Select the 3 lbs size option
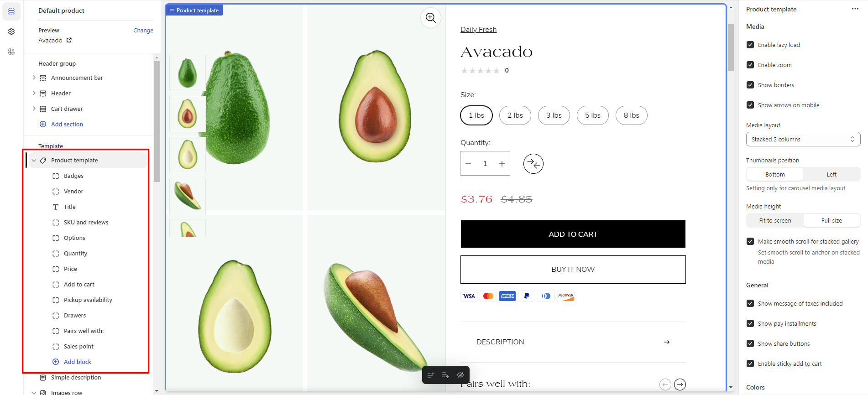Screen dimensions: 868x395 pyautogui.click(x=554, y=115)
